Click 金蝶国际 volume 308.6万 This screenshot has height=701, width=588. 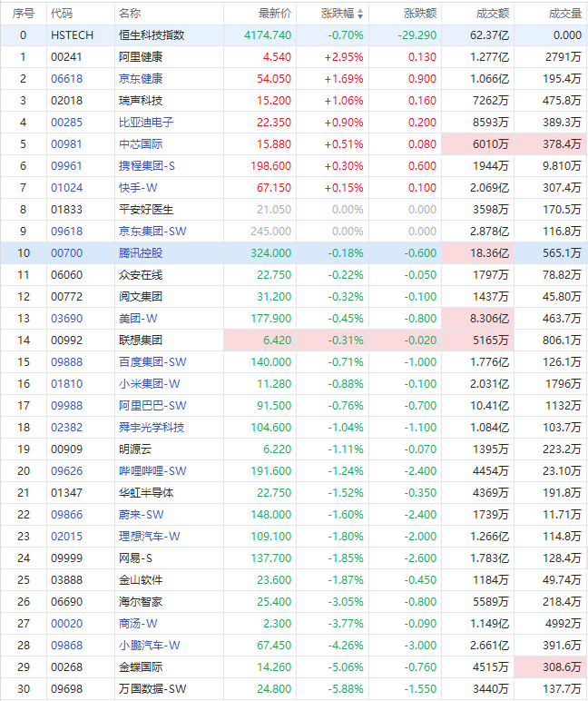[x=562, y=667]
